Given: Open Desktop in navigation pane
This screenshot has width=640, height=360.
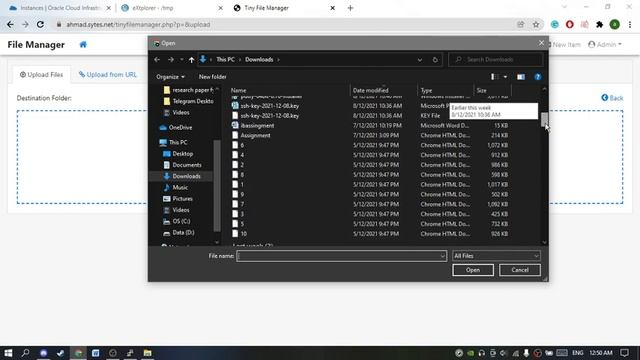Looking at the screenshot, I should tap(178, 153).
